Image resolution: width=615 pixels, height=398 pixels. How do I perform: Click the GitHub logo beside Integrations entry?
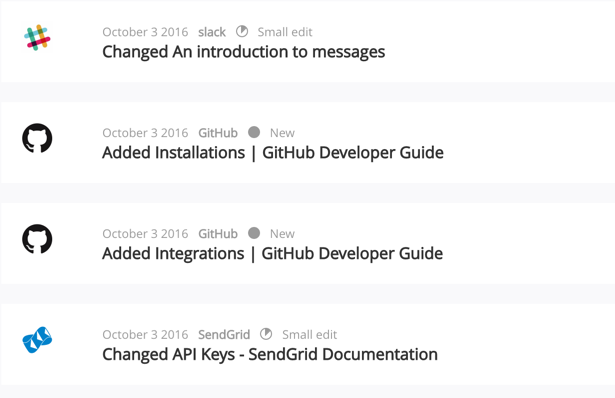tap(37, 239)
